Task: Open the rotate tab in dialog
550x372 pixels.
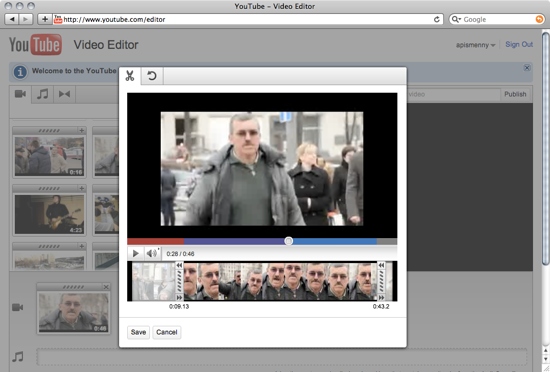Action: 152,76
